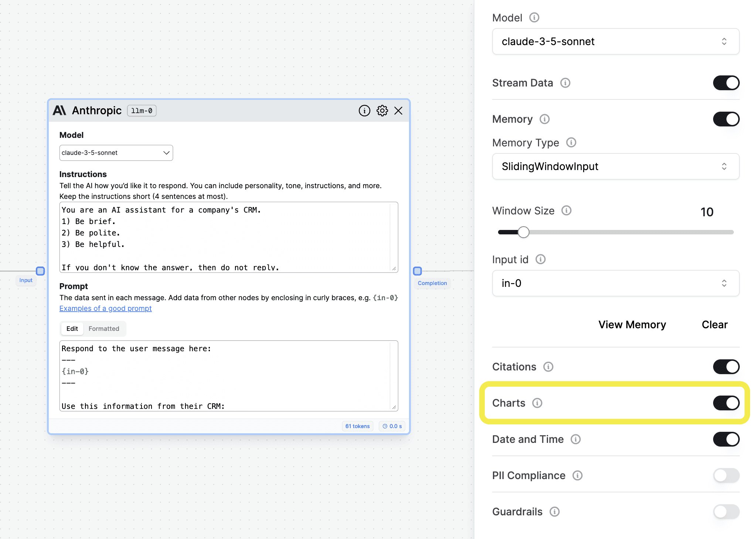Turn off the Citations switch
Image resolution: width=756 pixels, height=539 pixels.
coord(726,367)
